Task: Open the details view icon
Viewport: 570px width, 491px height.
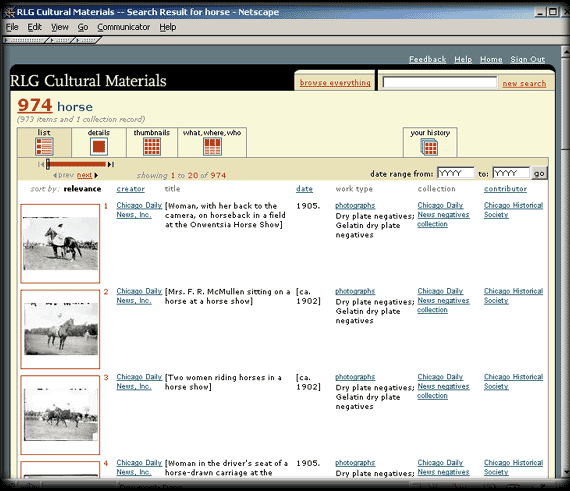Action: point(99,146)
